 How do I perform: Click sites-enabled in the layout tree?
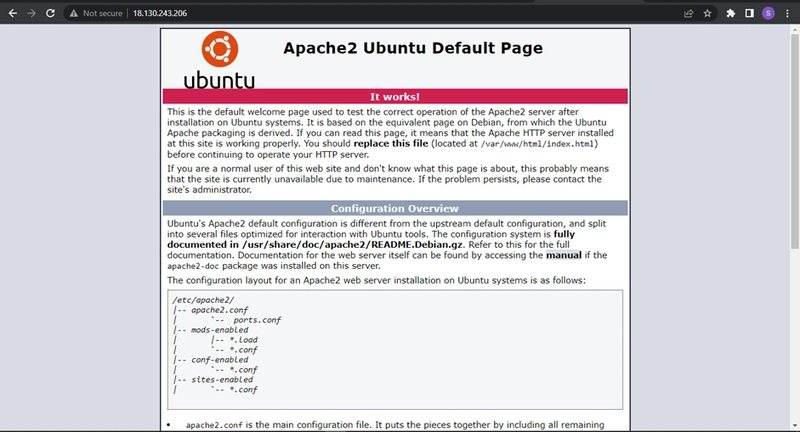(x=222, y=379)
